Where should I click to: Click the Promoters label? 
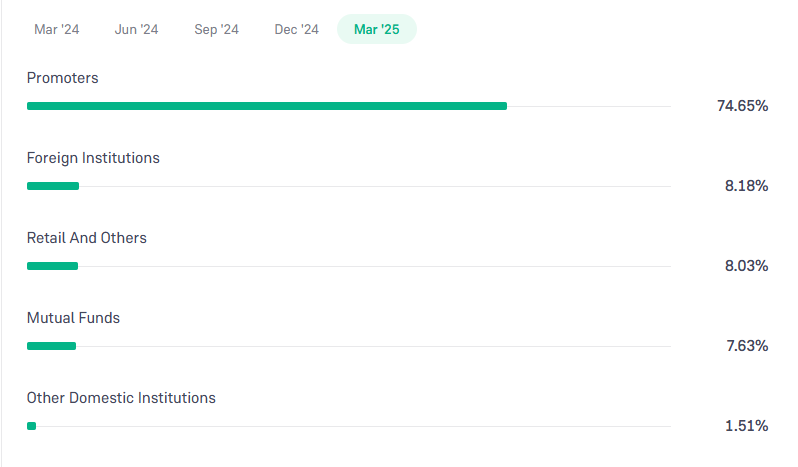(63, 78)
